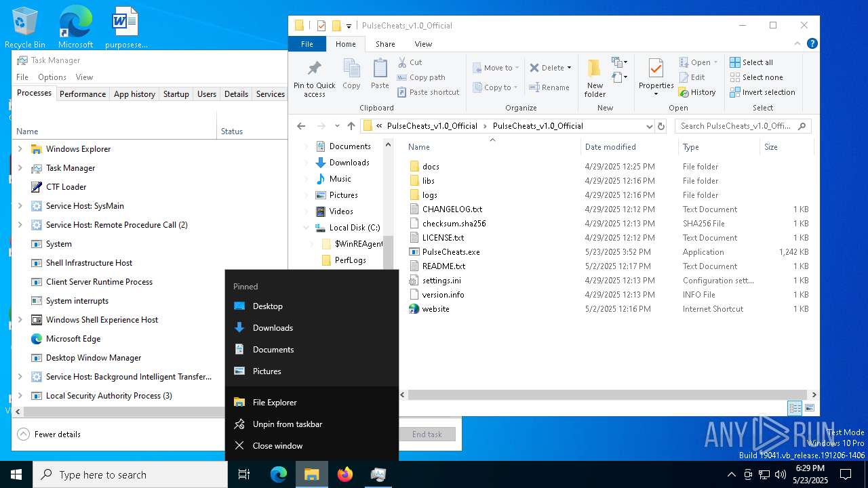Click Close window in jump list
The width and height of the screenshot is (868, 488).
312,446
